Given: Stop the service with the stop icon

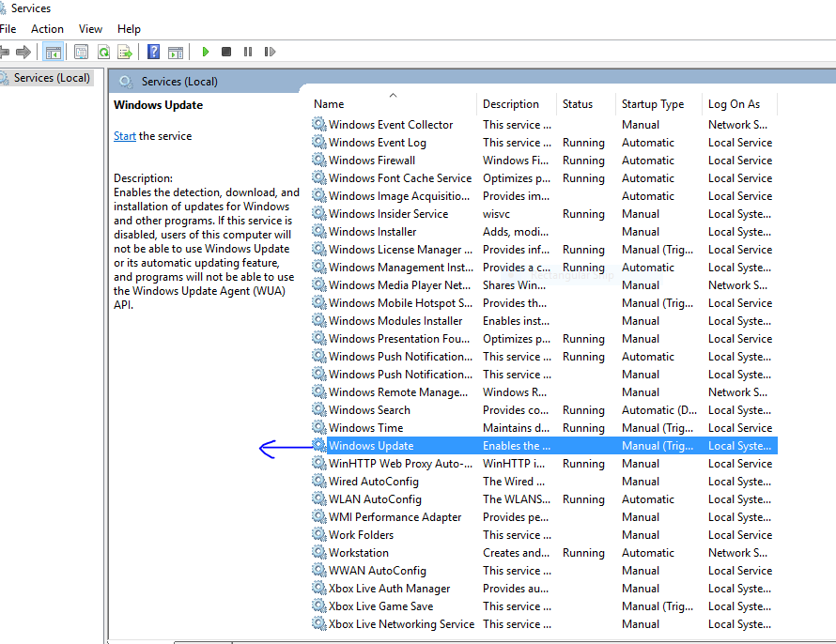Looking at the screenshot, I should coord(225,52).
